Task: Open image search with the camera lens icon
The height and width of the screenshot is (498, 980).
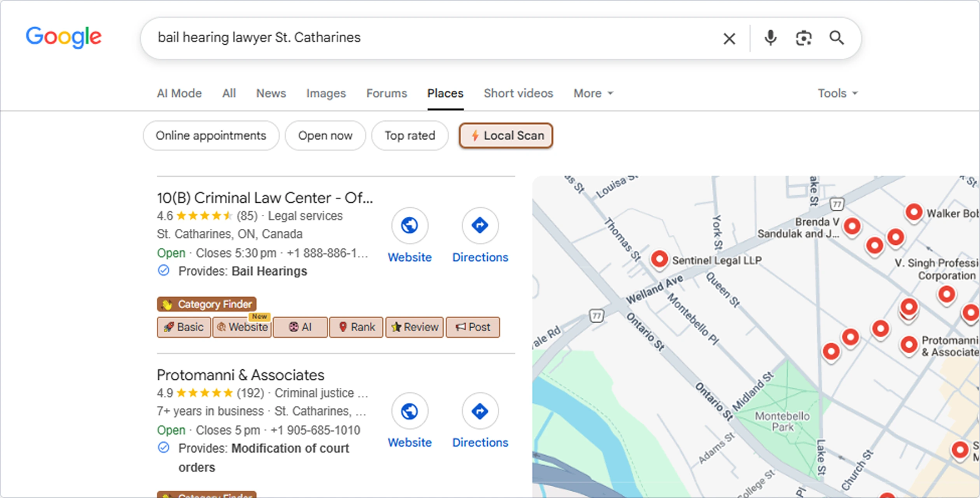Action: point(803,38)
